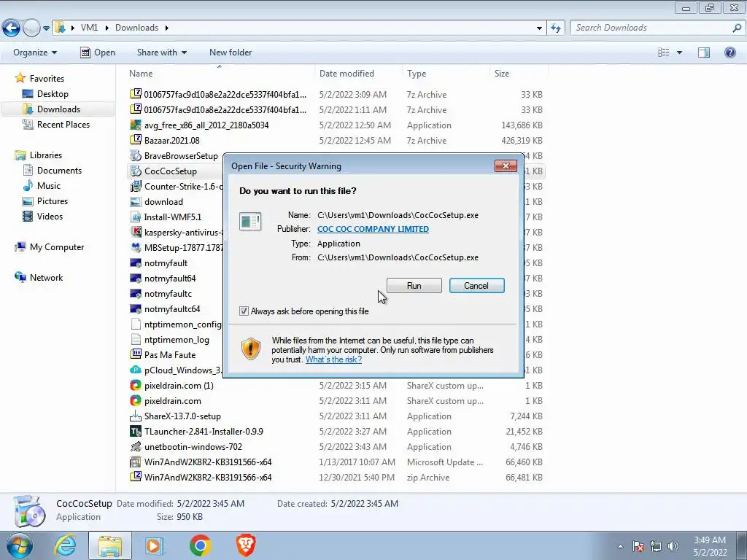
Task: Launch Internet Explorer from taskbar
Action: pos(65,545)
